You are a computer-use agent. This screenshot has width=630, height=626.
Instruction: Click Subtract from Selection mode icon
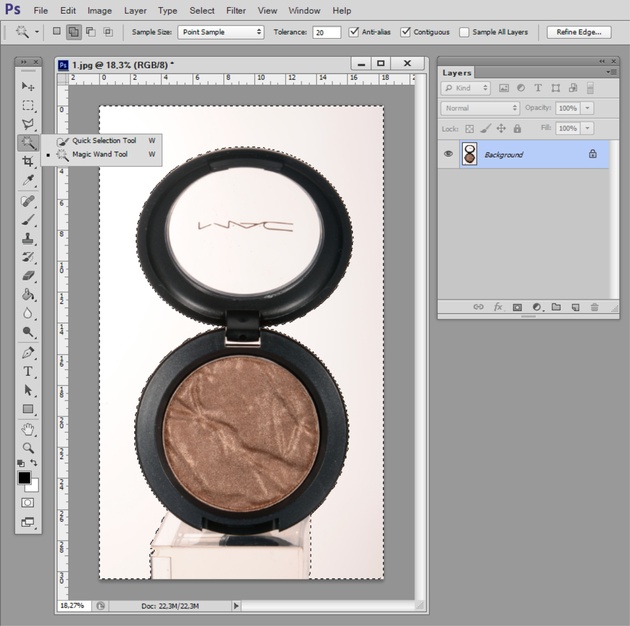click(91, 32)
